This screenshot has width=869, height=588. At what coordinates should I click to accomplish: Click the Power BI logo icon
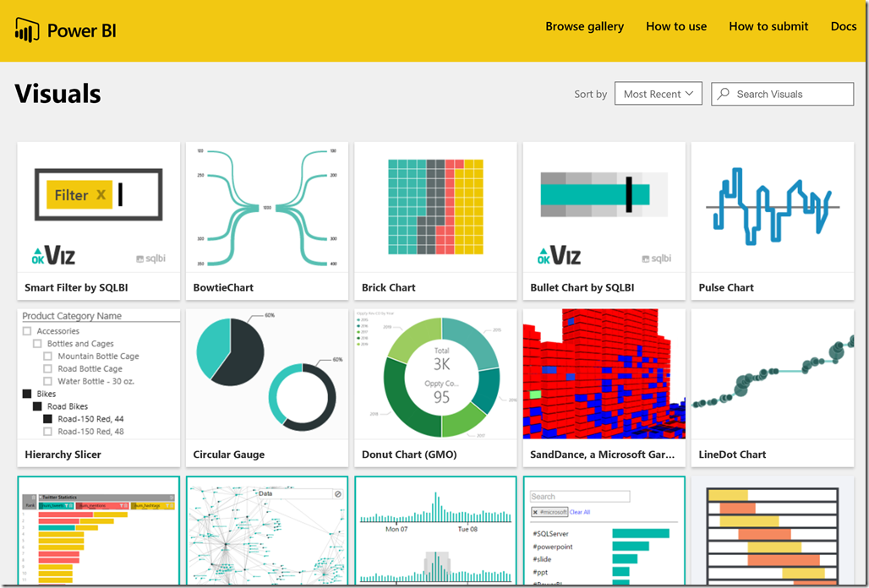26,30
